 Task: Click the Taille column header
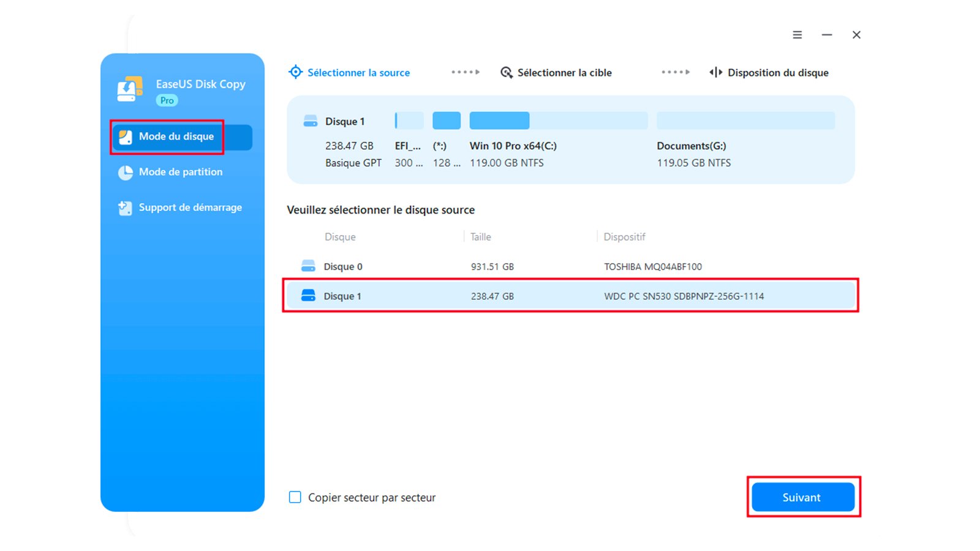click(480, 237)
